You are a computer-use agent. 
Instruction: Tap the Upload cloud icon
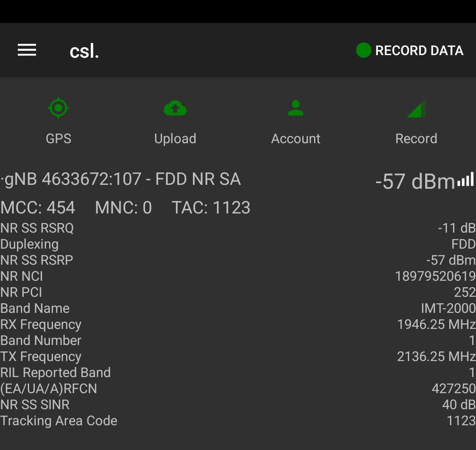(175, 108)
